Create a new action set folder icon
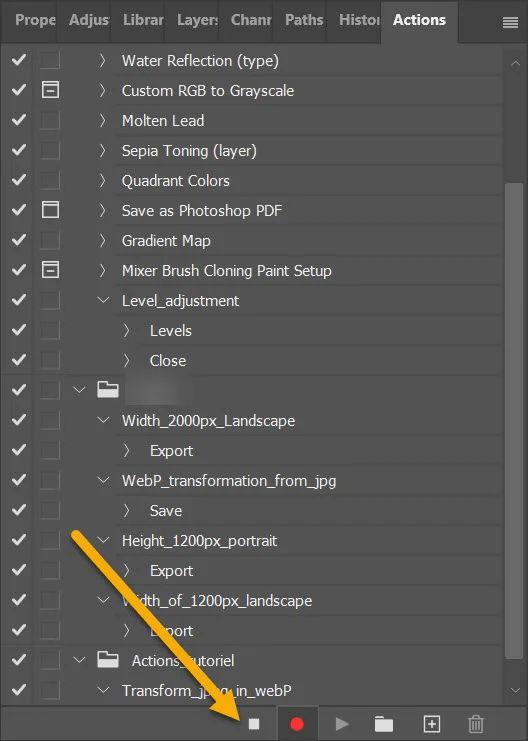This screenshot has width=528, height=741. tap(384, 724)
